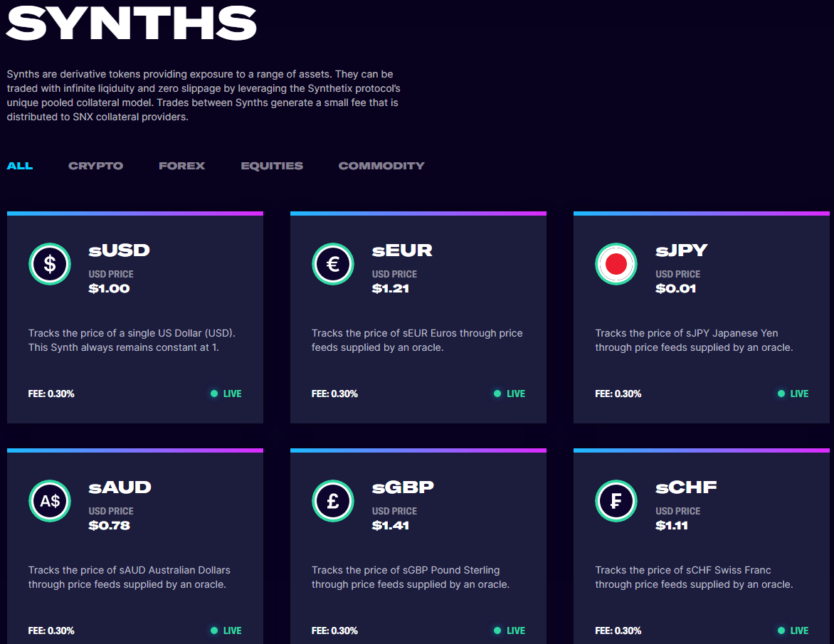834x644 pixels.
Task: Click the sAUD description text
Action: tap(129, 577)
